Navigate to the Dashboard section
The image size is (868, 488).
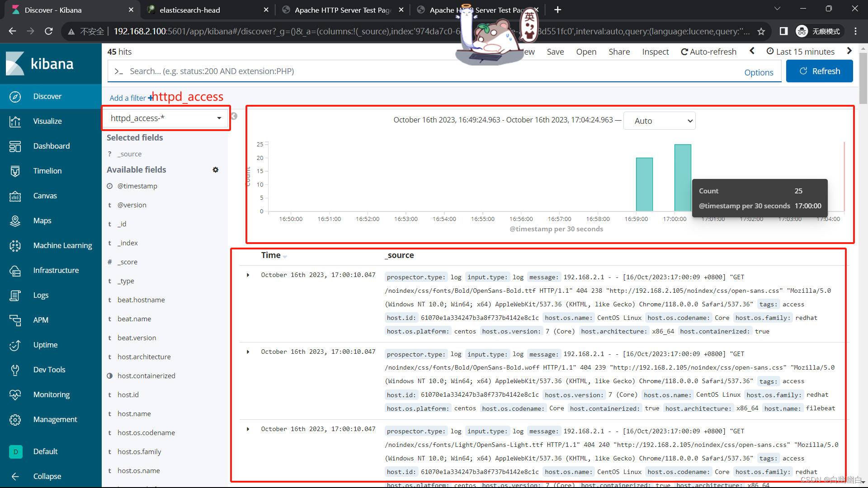51,146
